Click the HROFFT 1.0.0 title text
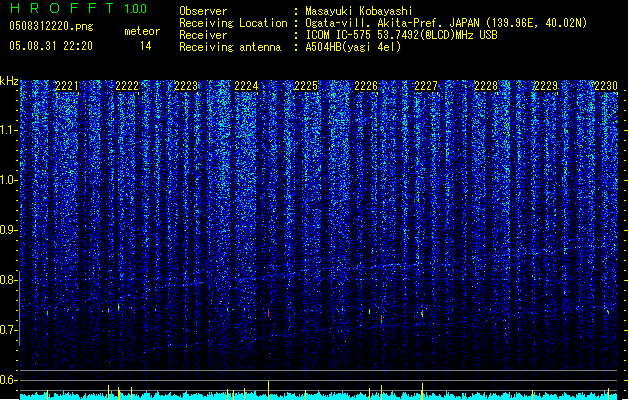 (x=78, y=8)
